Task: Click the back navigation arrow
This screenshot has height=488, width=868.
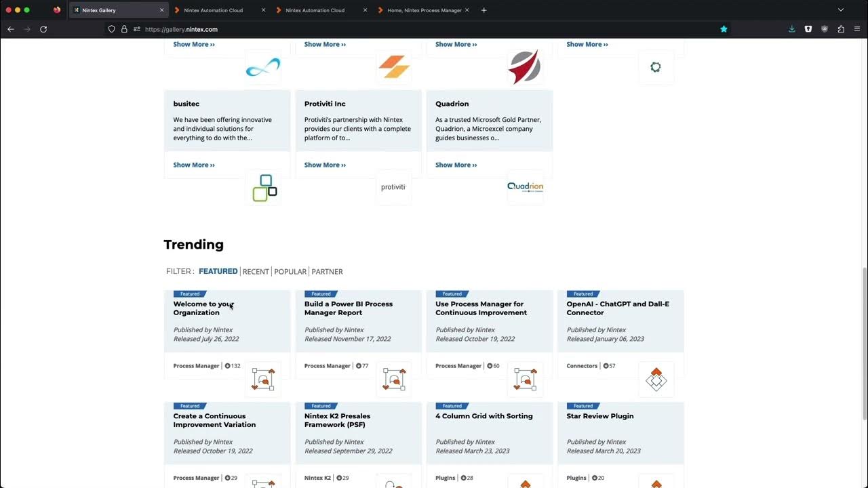Action: click(x=11, y=29)
